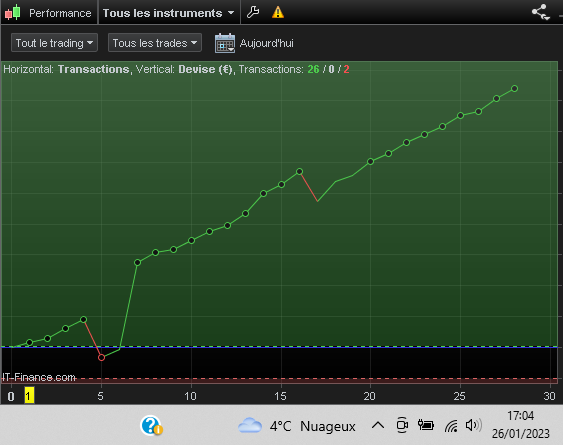
Task: Click the candlestick Performance icon
Action: 13,12
